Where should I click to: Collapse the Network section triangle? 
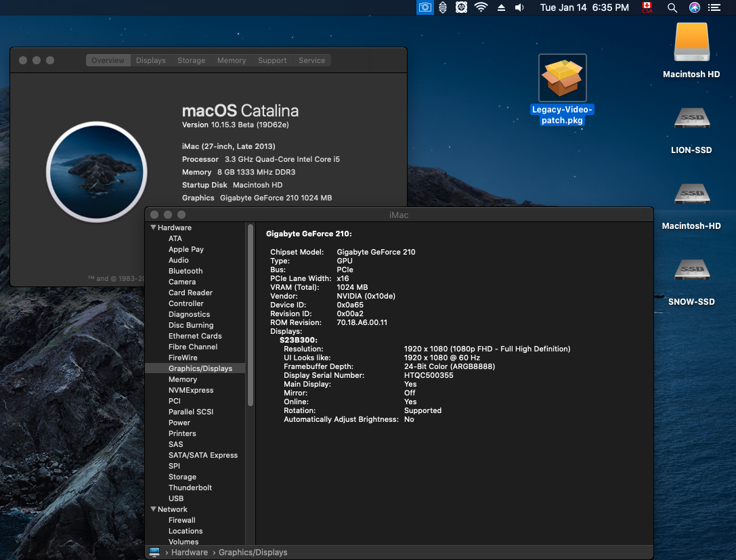(153, 509)
